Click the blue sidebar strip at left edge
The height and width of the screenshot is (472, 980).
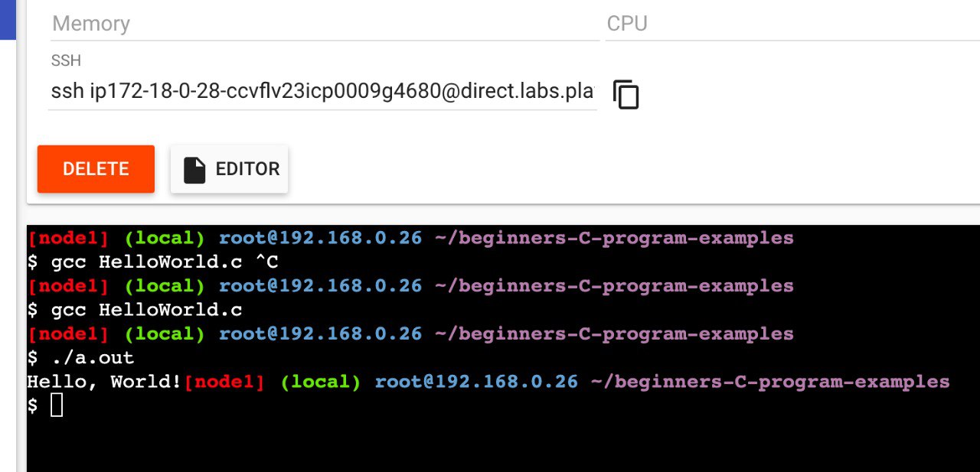click(8, 19)
